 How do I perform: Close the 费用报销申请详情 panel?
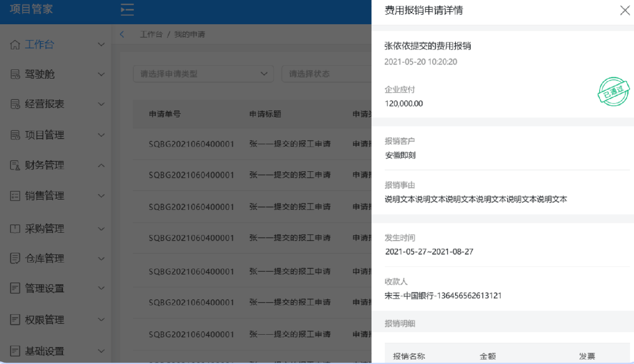tap(625, 10)
